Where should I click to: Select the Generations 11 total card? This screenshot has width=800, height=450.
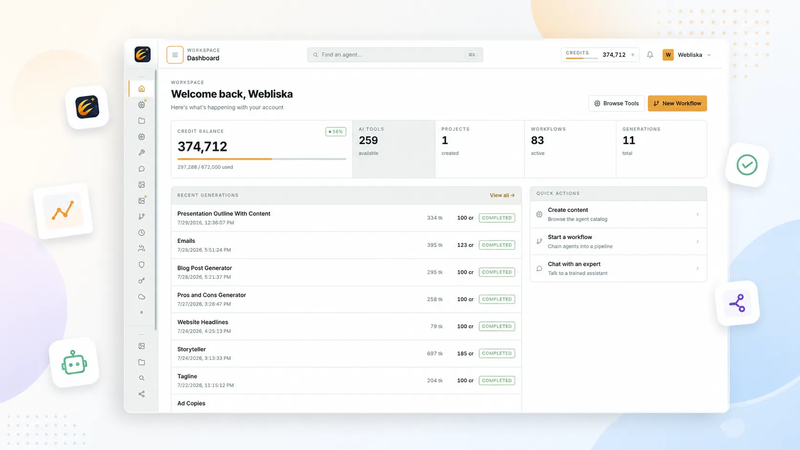click(661, 149)
